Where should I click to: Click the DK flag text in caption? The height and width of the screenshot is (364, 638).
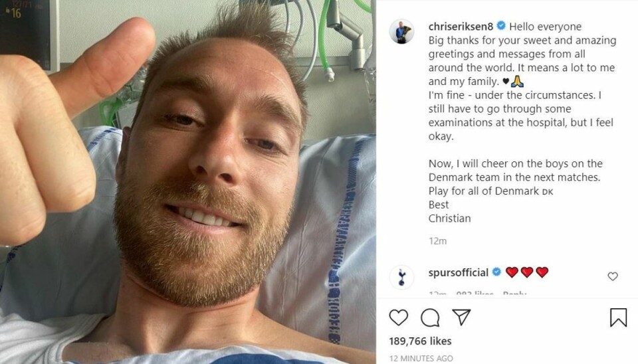(548, 191)
